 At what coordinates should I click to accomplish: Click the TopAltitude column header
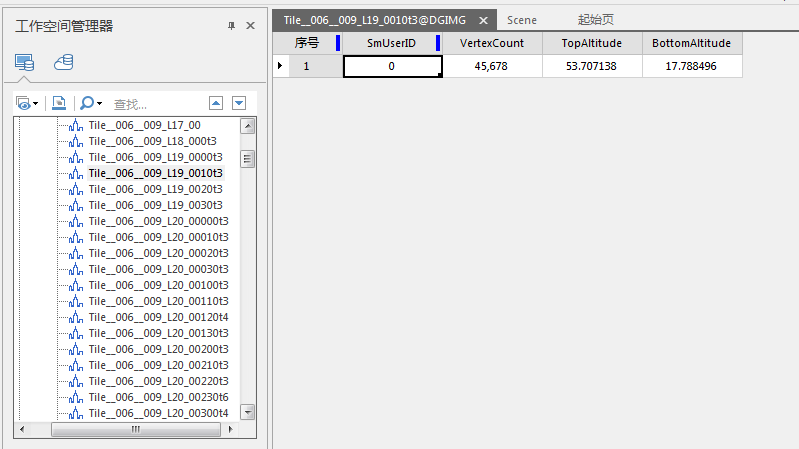(x=592, y=43)
